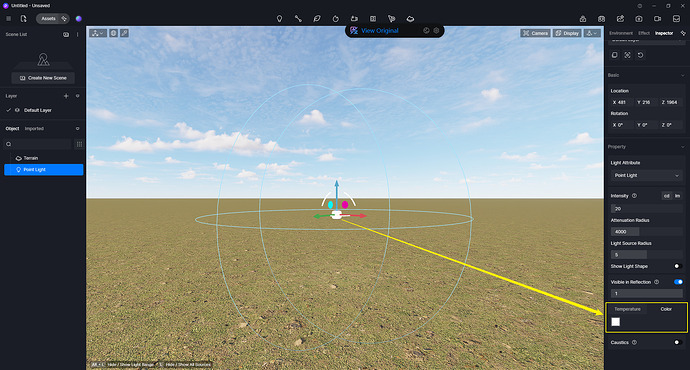Hide the Default Layer with eye icon

point(17,110)
